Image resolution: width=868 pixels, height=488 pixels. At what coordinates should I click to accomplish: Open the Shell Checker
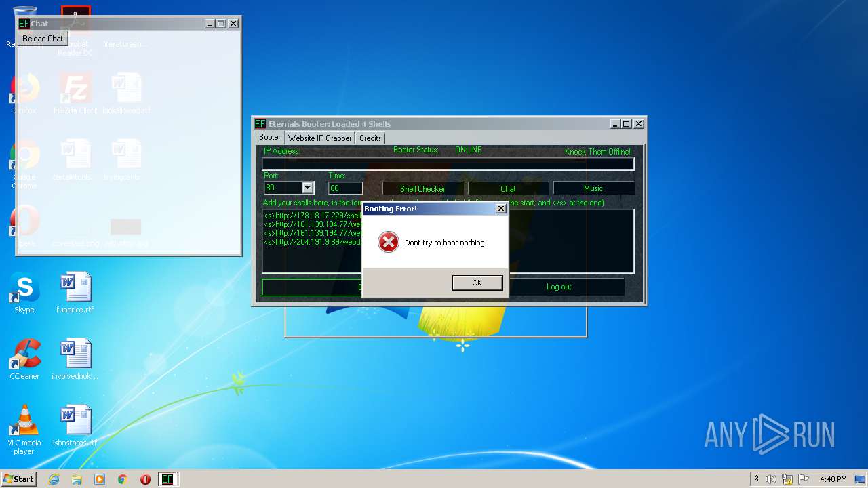(x=422, y=188)
